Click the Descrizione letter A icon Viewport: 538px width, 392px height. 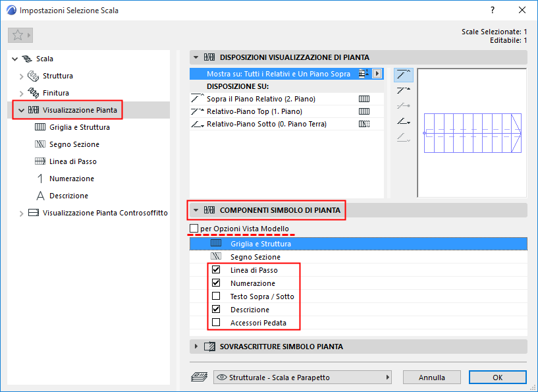click(40, 196)
